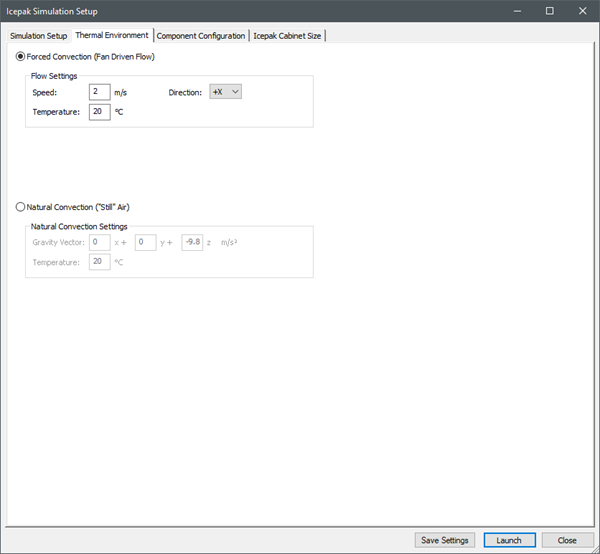The width and height of the screenshot is (600, 554).
Task: Click the Flow Settings Temperature field
Action: pos(99,112)
